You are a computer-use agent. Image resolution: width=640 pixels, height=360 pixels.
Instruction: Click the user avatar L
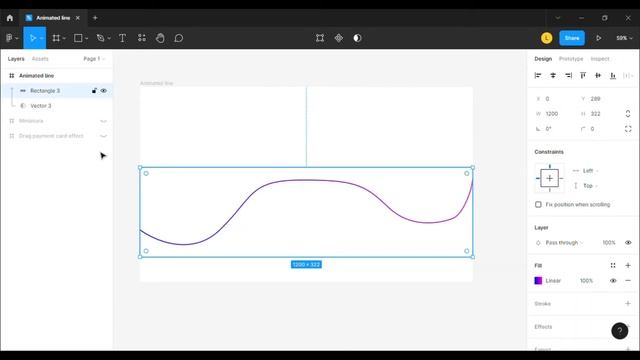pyautogui.click(x=547, y=38)
